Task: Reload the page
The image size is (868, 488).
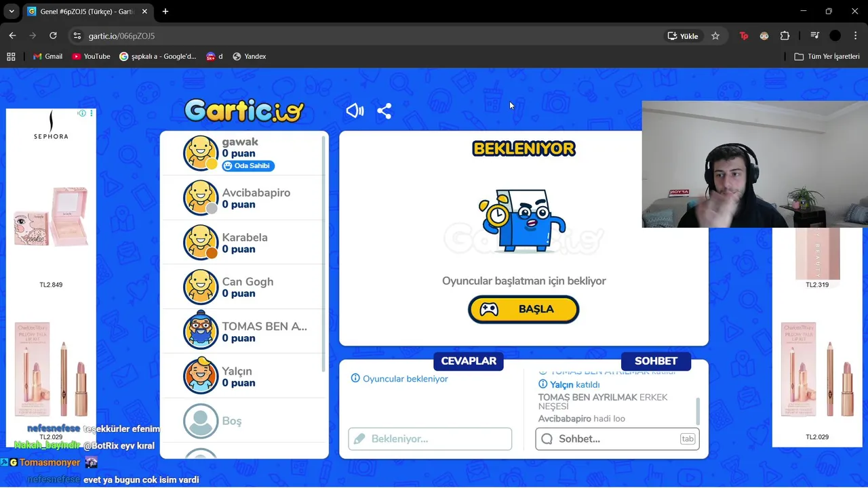Action: pos(53,36)
